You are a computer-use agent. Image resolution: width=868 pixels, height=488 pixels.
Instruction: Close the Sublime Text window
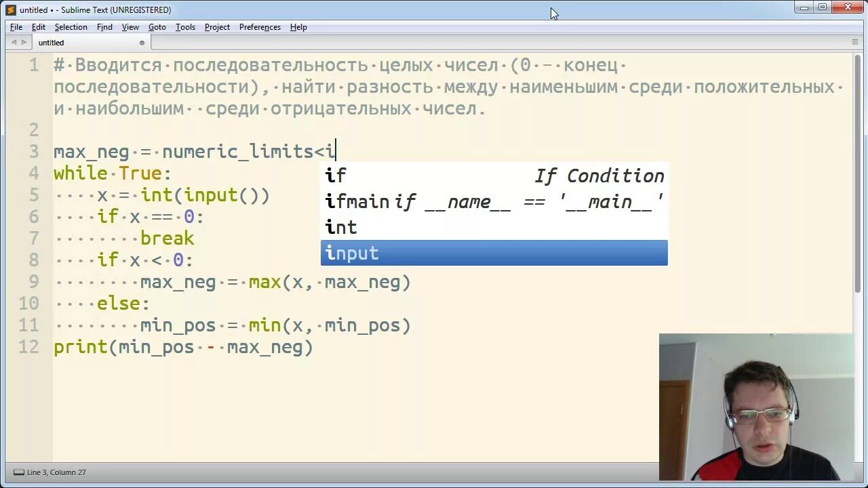(x=848, y=7)
